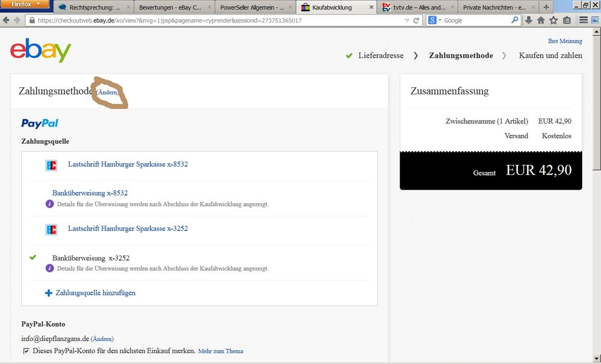Open the Firefox downloads arrow icon
601x364 pixels.
coord(528,20)
